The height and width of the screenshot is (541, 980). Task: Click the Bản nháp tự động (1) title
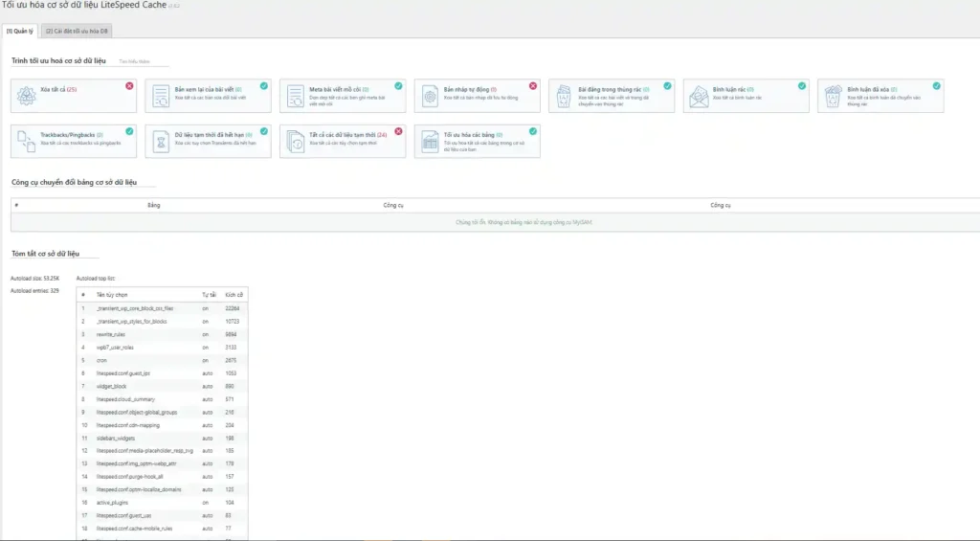(x=470, y=89)
